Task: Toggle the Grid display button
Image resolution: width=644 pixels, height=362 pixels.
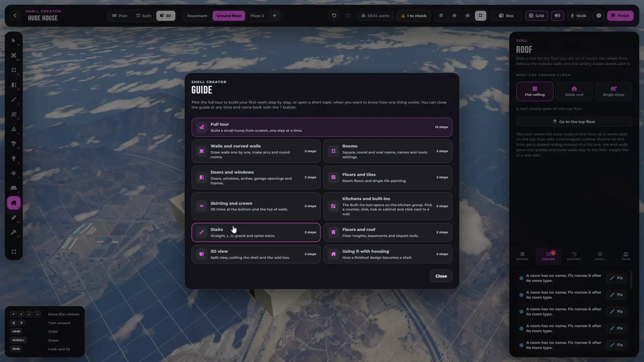Action: coord(537,16)
